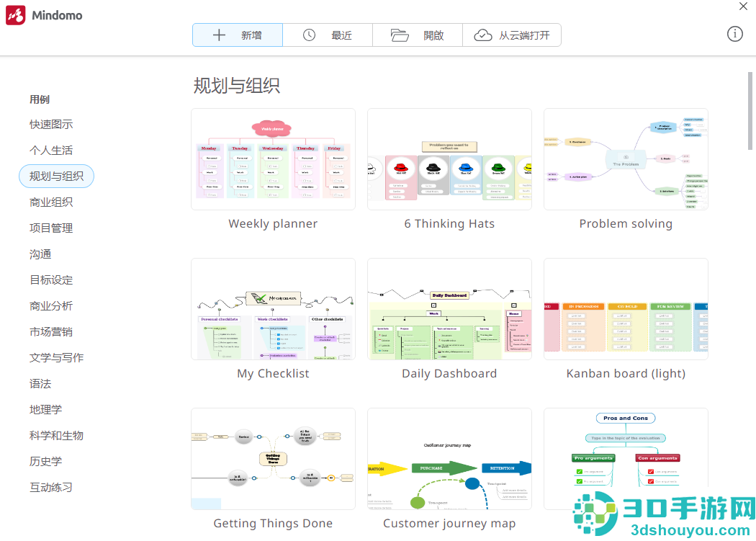The image size is (756, 541).
Task: Select the 6 Thinking Hats template
Action: coord(449,159)
